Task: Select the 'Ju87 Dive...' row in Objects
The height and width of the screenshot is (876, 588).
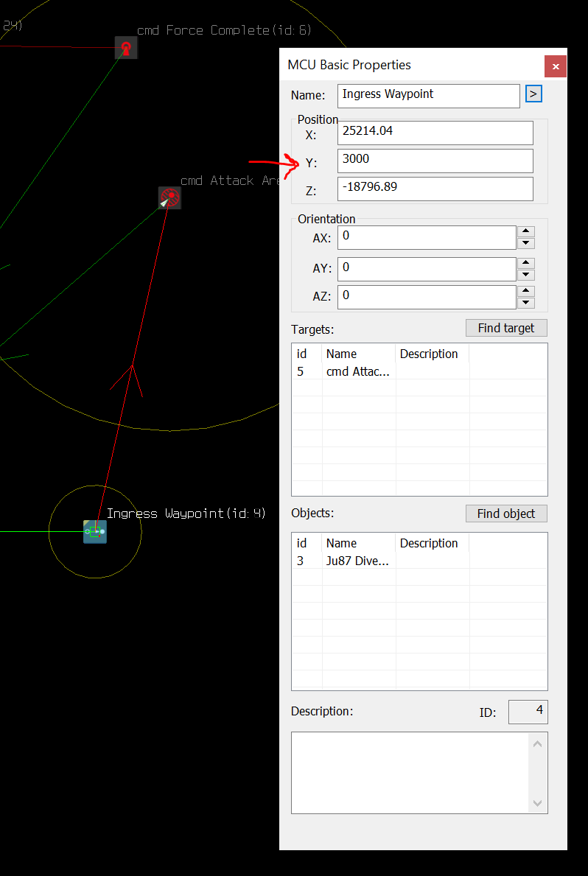Action: point(419,561)
